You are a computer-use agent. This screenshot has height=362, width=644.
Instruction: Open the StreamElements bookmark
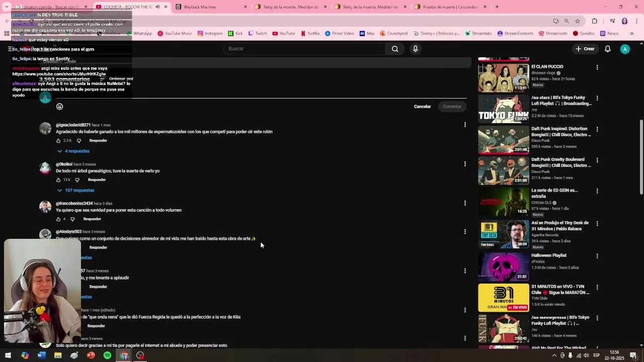coord(515,34)
